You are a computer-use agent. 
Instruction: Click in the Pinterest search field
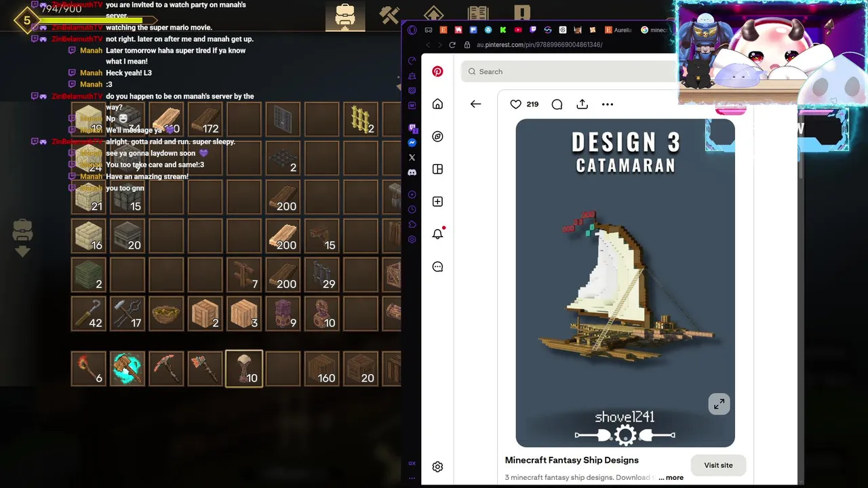click(x=570, y=71)
